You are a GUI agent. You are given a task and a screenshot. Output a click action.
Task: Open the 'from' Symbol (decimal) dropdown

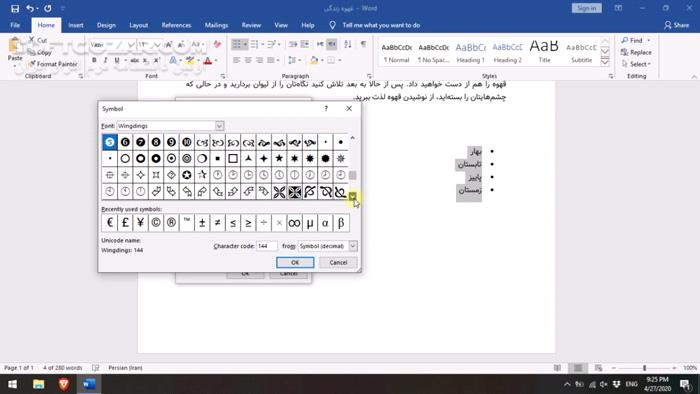pyautogui.click(x=353, y=246)
